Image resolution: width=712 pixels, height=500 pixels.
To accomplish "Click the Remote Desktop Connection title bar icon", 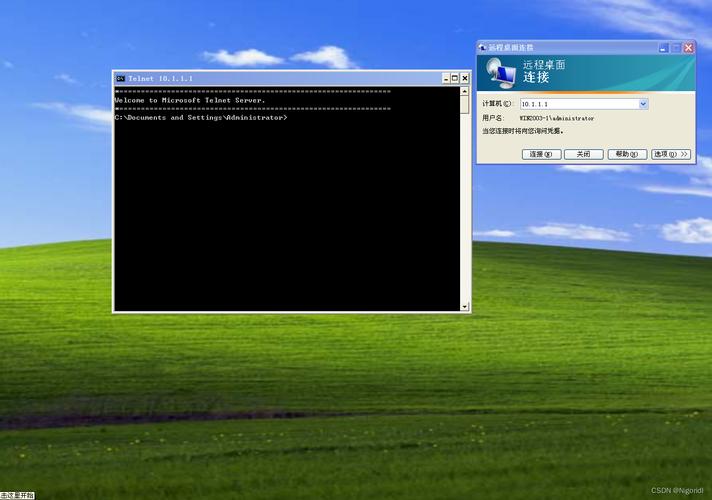I will [x=483, y=47].
